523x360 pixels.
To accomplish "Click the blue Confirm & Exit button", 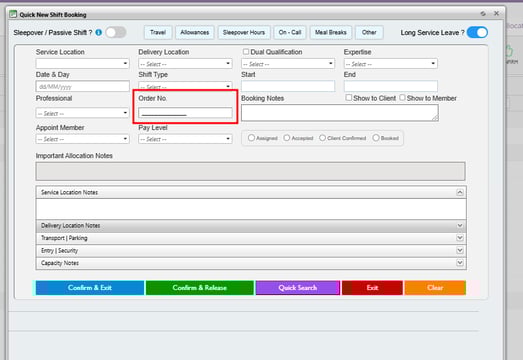I will (90, 288).
